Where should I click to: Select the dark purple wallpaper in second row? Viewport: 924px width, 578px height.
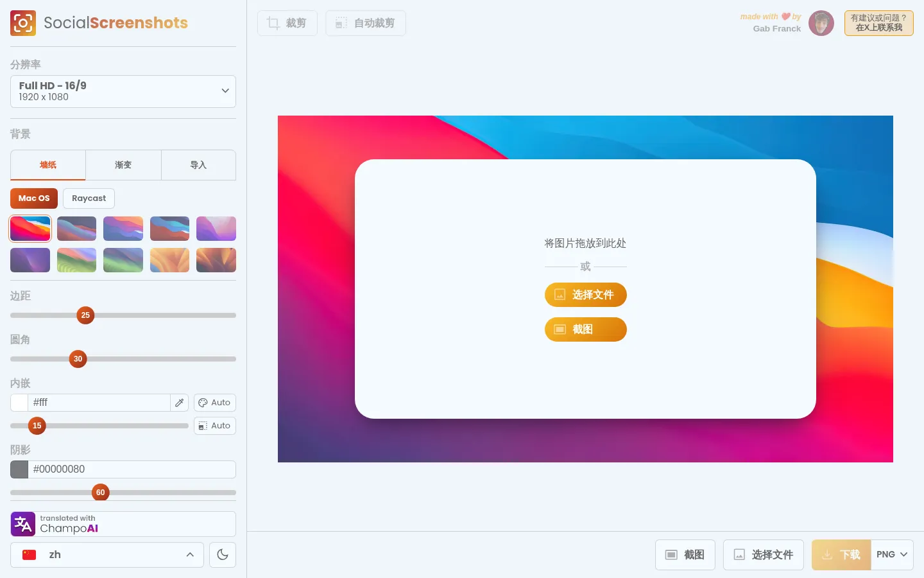coord(30,260)
